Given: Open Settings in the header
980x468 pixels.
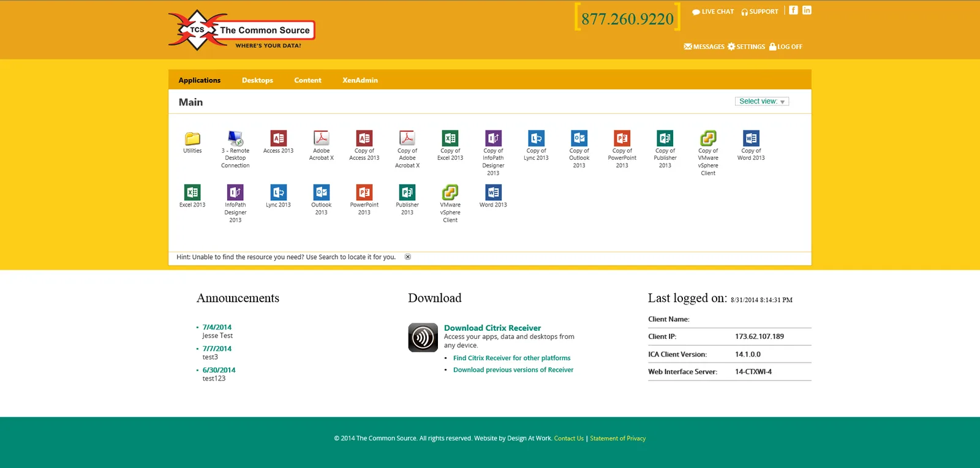Looking at the screenshot, I should pos(746,47).
